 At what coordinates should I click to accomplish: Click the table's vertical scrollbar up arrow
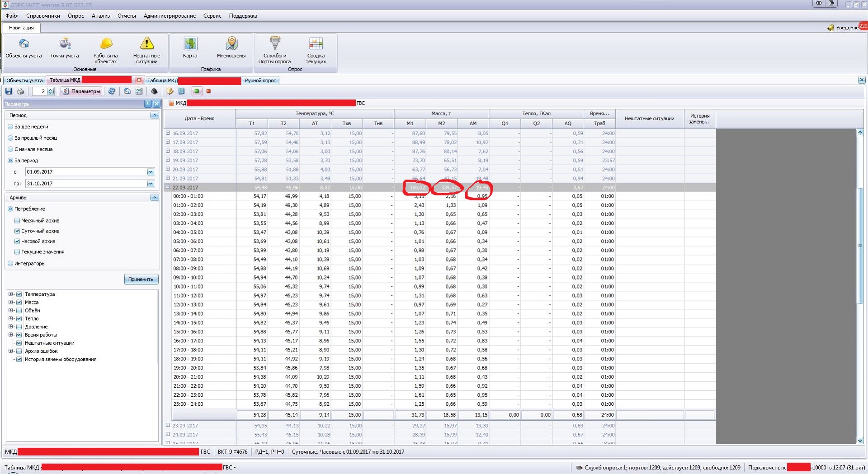pyautogui.click(x=860, y=133)
